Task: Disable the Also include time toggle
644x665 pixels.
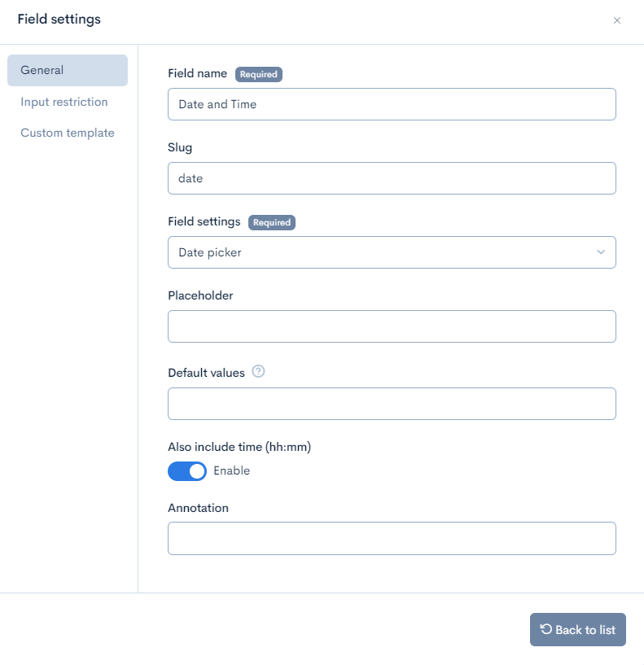Action: point(186,470)
